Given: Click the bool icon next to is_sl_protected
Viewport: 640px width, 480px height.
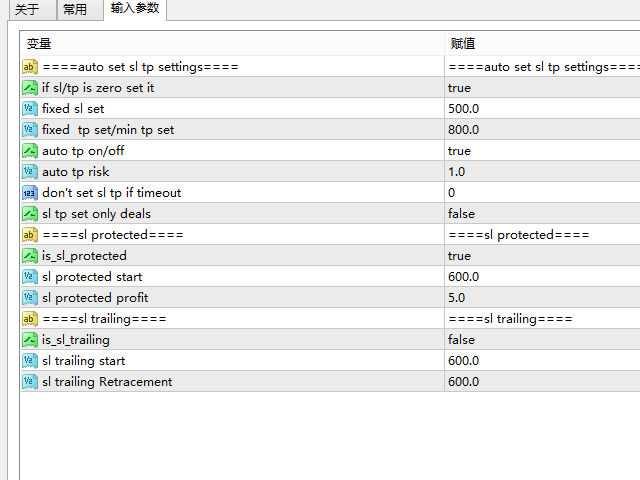Looking at the screenshot, I should point(30,256).
